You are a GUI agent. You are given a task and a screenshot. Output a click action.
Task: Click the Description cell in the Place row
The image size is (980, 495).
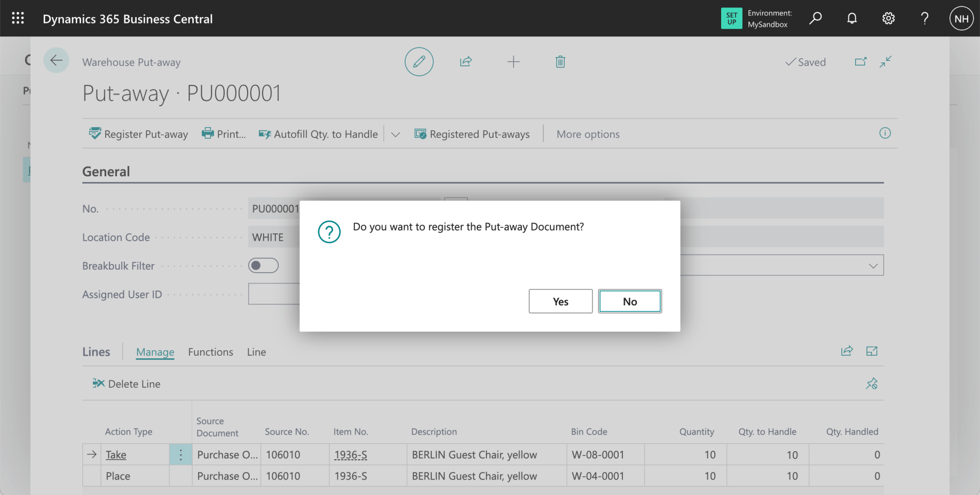[486, 476]
